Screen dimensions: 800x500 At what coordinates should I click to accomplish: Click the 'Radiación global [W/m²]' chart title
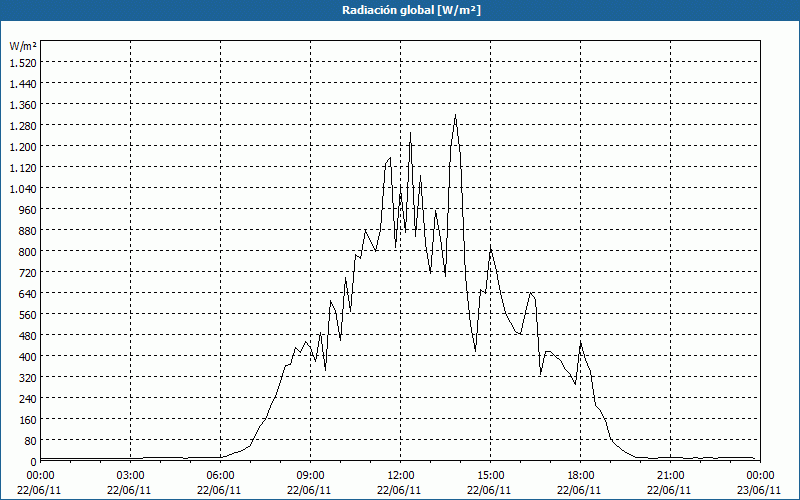click(x=411, y=10)
